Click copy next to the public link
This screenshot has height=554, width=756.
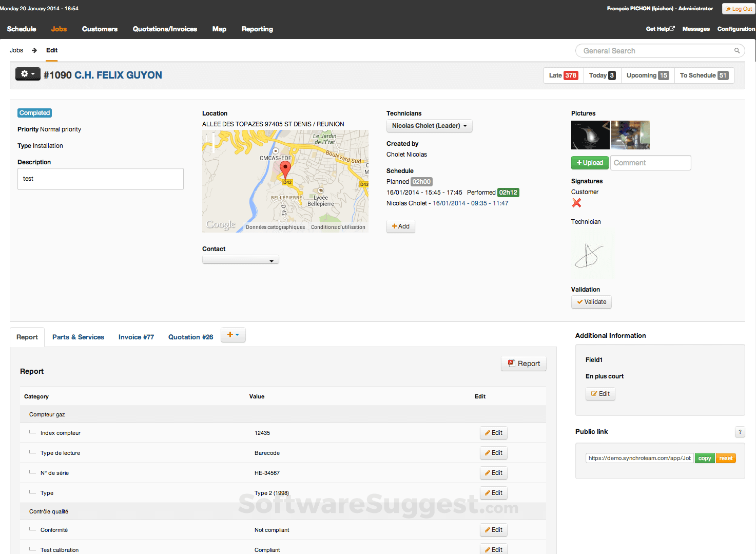tap(704, 457)
